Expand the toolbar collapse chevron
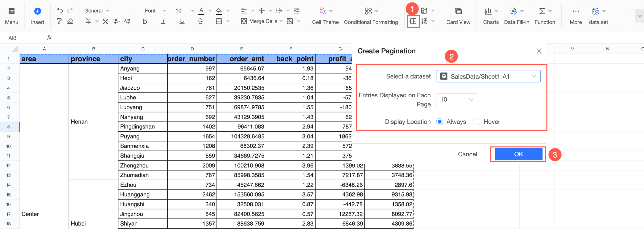644x229 pixels. click(640, 16)
